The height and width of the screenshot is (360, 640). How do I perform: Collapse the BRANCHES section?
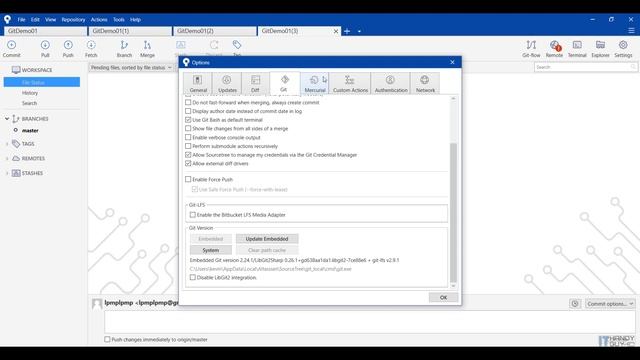[x=7, y=119]
